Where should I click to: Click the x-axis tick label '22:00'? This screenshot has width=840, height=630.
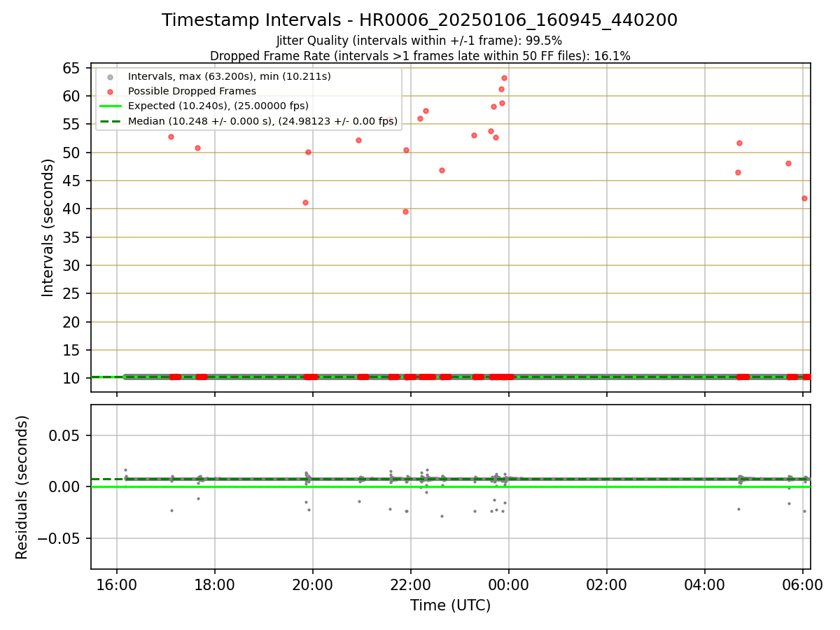411,584
